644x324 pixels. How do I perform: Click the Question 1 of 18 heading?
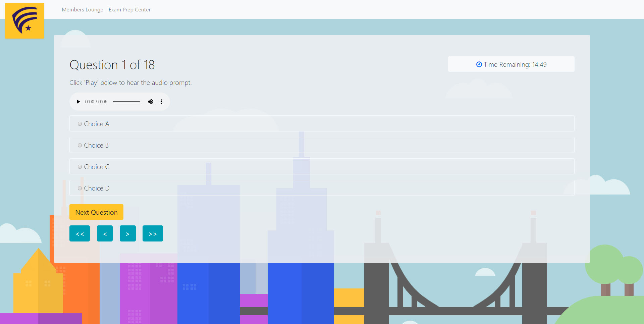pos(112,65)
